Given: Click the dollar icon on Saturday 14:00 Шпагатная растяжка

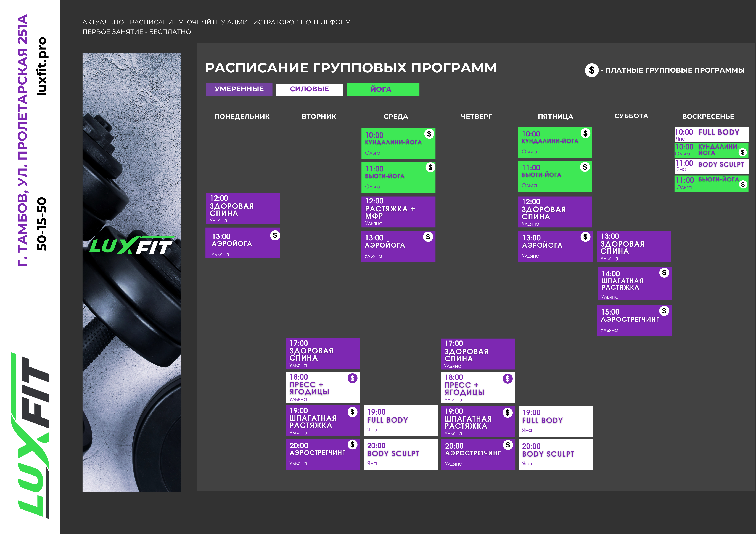Looking at the screenshot, I should tap(664, 273).
